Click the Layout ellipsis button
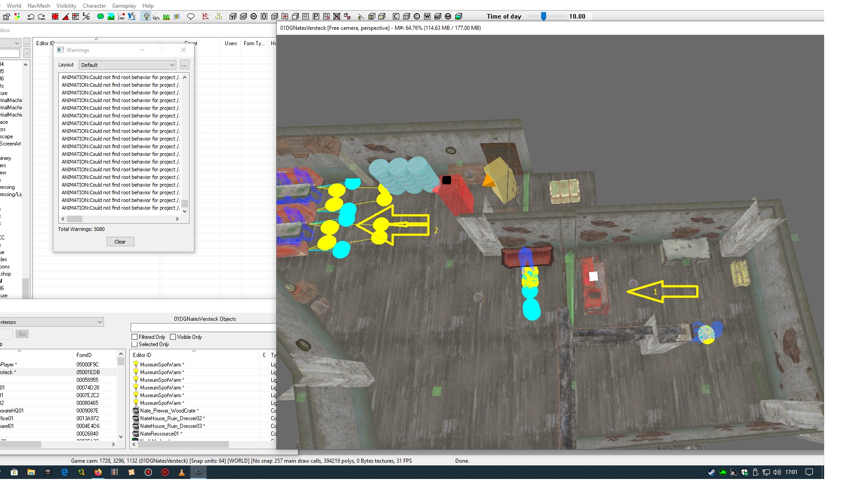 (184, 65)
